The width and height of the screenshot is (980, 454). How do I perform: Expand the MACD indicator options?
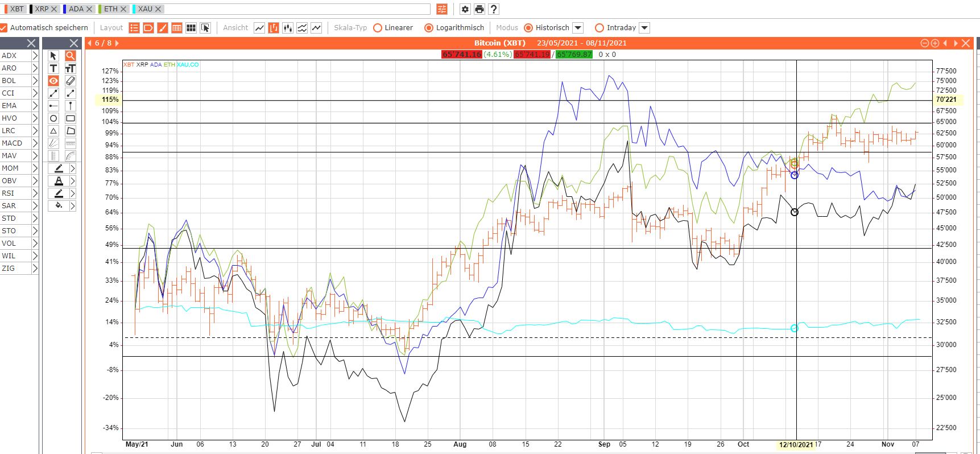click(x=35, y=143)
